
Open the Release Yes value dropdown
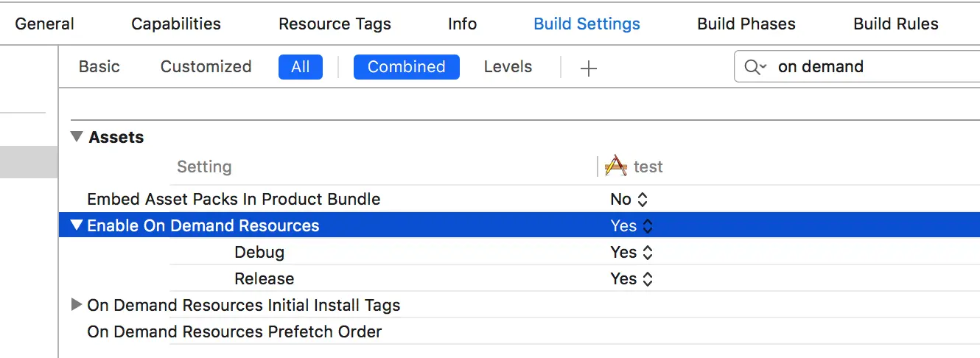631,278
